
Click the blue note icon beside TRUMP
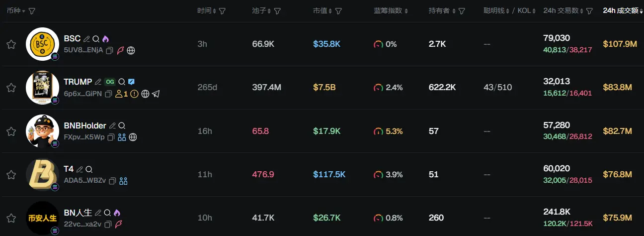pyautogui.click(x=131, y=82)
